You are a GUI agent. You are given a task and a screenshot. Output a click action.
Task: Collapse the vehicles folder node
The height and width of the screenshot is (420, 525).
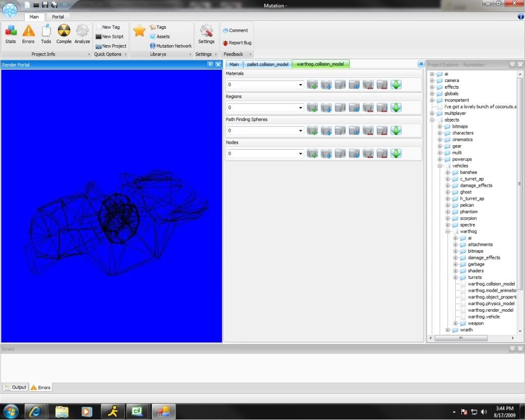440,166
